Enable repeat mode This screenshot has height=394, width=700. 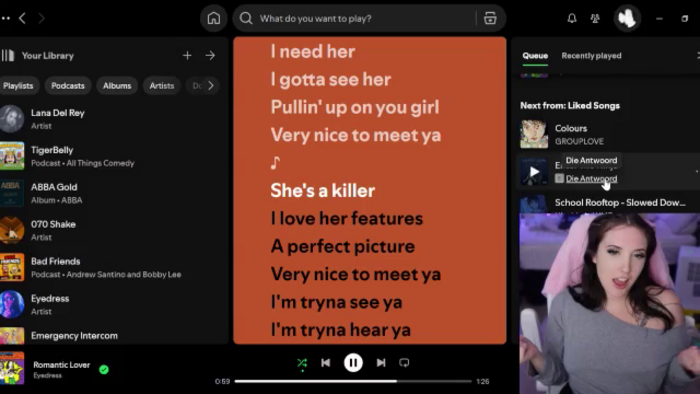tap(404, 363)
